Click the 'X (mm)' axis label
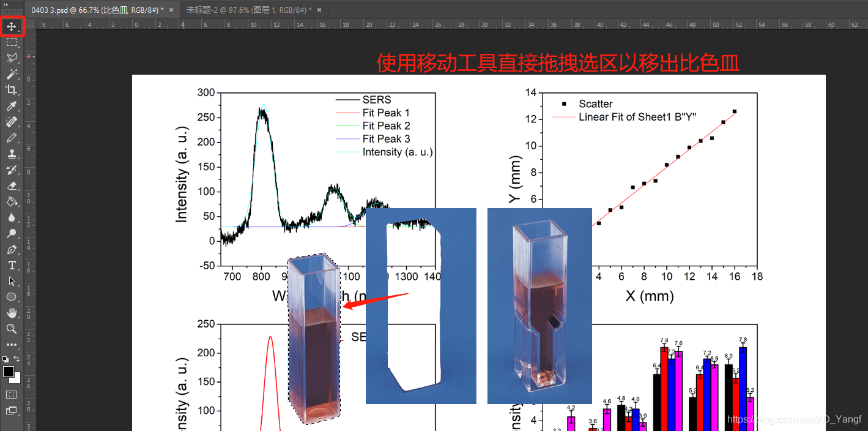 click(x=650, y=296)
